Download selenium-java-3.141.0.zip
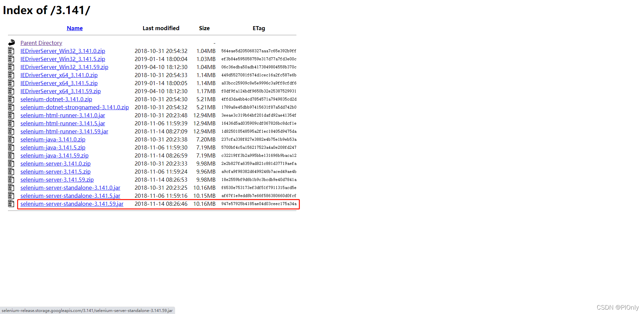Screen dimensions: 644x314 pyautogui.click(x=53, y=139)
